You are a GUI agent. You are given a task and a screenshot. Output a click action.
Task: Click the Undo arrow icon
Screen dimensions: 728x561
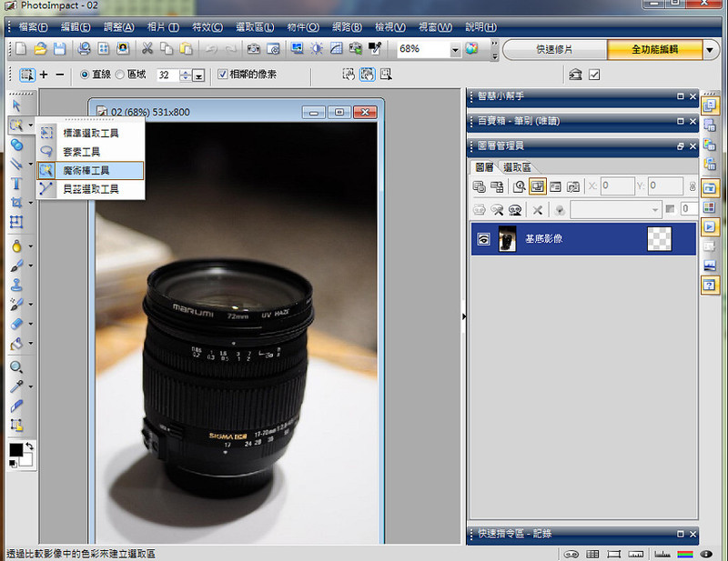click(211, 49)
